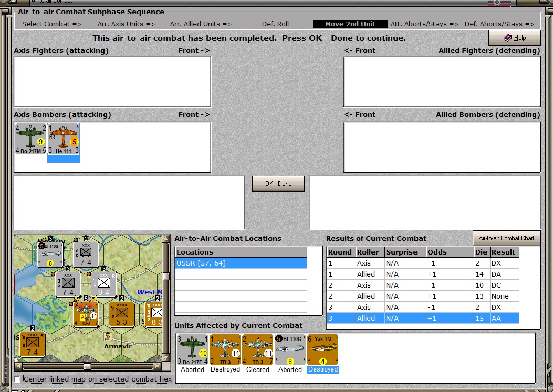This screenshot has height=392, width=553.
Task: Select the highlighted Move 2nd Unit step
Action: coord(350,24)
